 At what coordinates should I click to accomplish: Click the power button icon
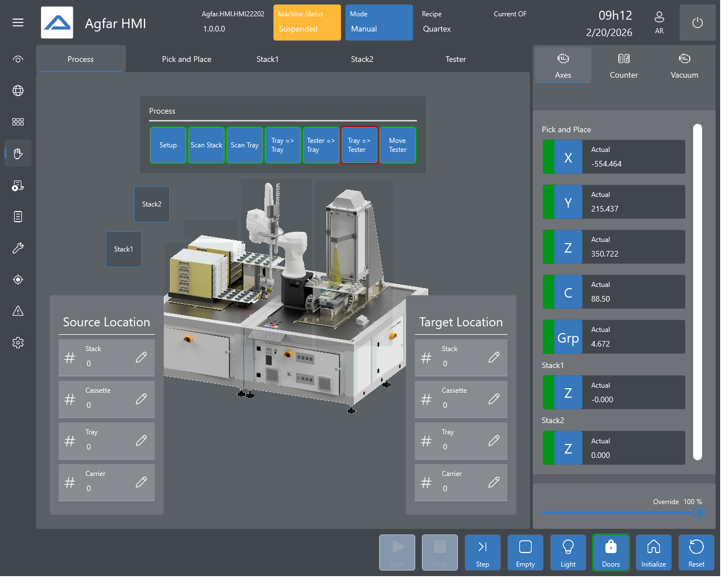pos(698,23)
